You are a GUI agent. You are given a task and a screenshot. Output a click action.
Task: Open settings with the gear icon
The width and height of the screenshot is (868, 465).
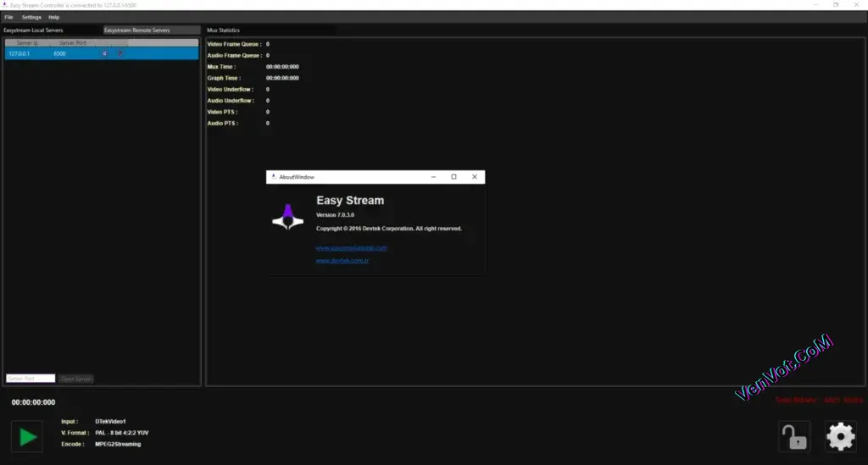(841, 436)
